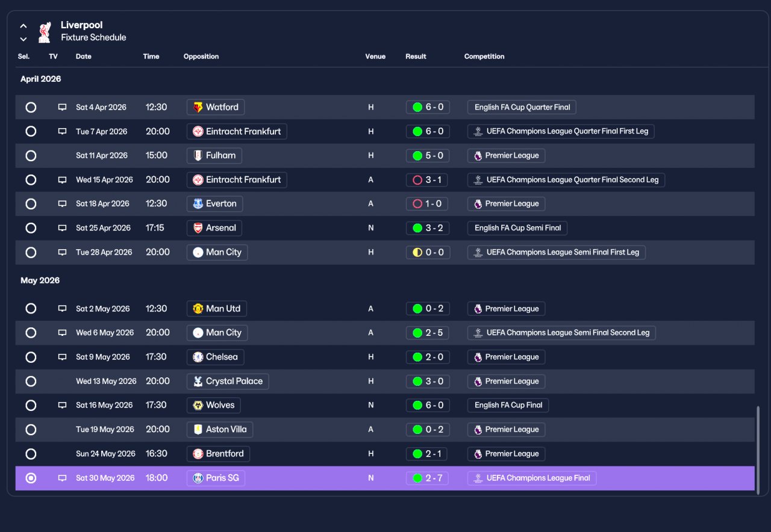The height and width of the screenshot is (532, 771).
Task: Click the Liverpool club crest icon
Action: (x=45, y=32)
